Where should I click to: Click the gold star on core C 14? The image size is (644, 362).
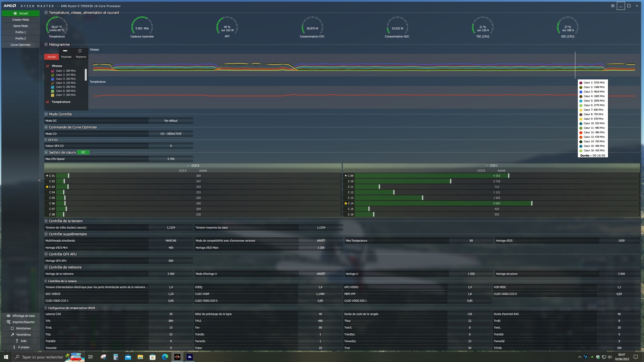coord(346,203)
